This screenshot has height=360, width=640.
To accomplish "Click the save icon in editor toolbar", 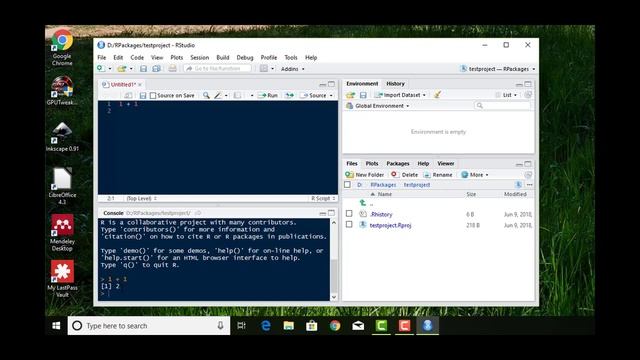I will tap(143, 96).
